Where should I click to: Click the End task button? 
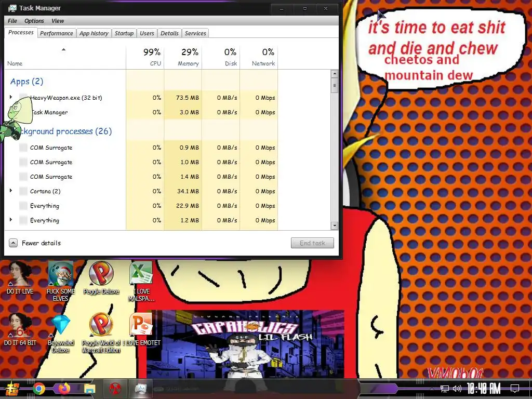tap(312, 243)
